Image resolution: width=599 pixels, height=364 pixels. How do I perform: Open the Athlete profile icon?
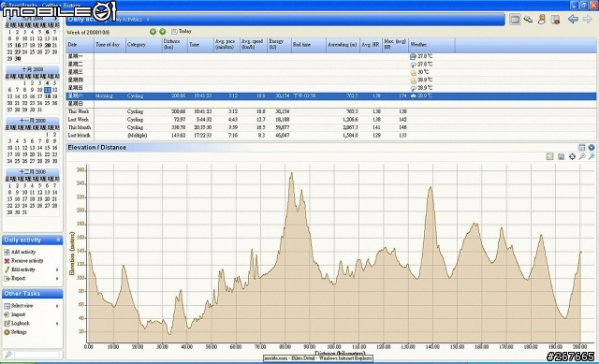(542, 19)
